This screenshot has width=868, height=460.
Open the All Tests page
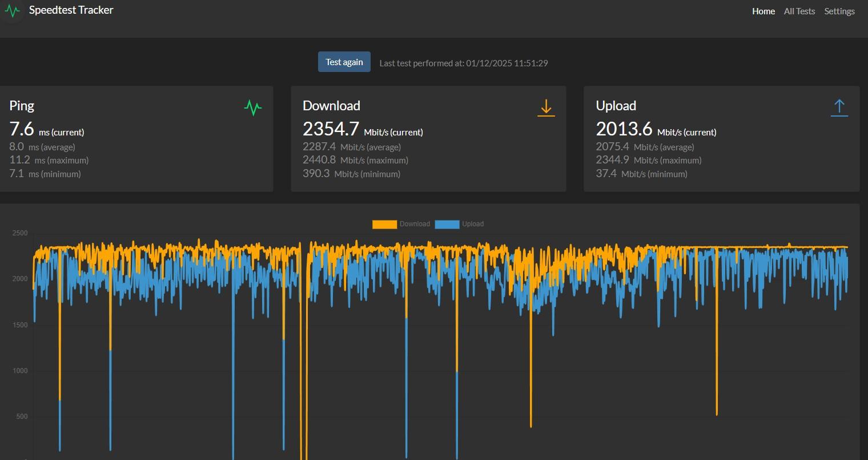[x=799, y=11]
